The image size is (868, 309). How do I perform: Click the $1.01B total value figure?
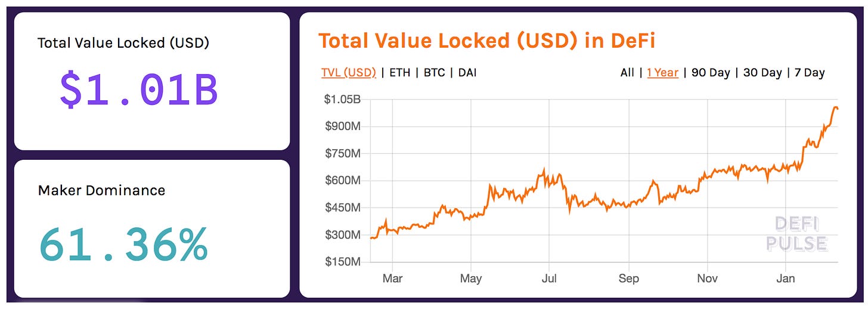click(138, 91)
